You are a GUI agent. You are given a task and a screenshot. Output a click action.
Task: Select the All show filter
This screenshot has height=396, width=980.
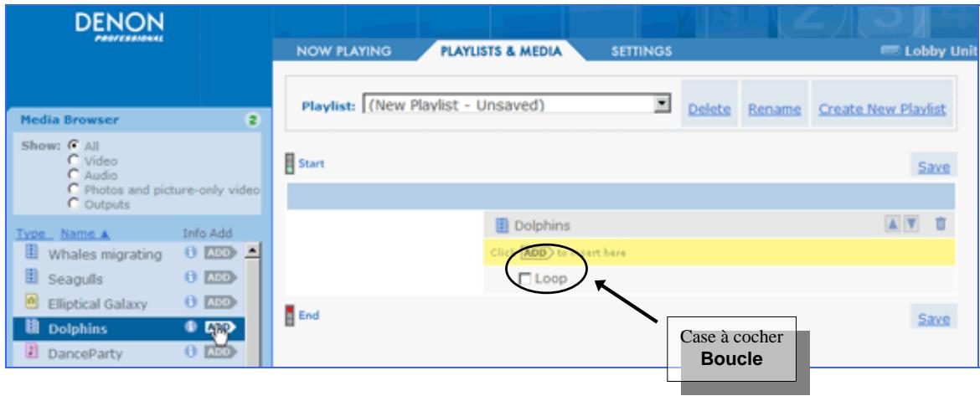pos(75,146)
